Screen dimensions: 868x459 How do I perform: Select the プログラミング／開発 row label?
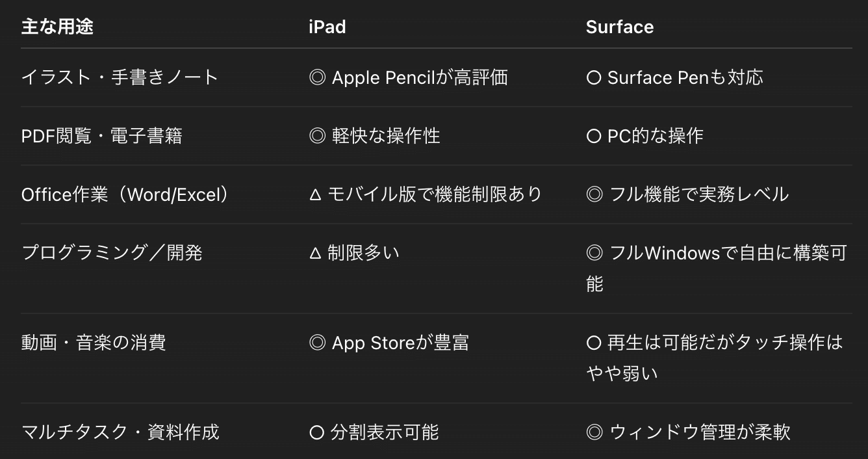point(112,253)
